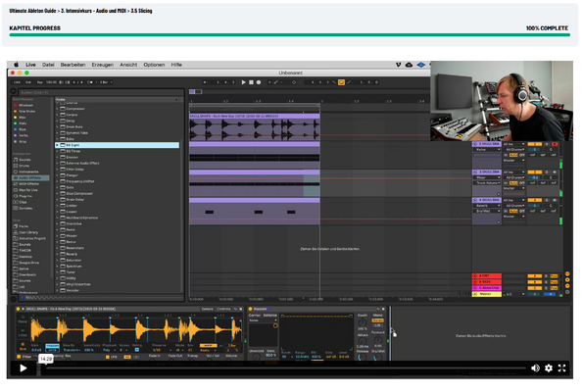Open the Hilfe menu
This screenshot has width=583, height=392.
[x=176, y=65]
